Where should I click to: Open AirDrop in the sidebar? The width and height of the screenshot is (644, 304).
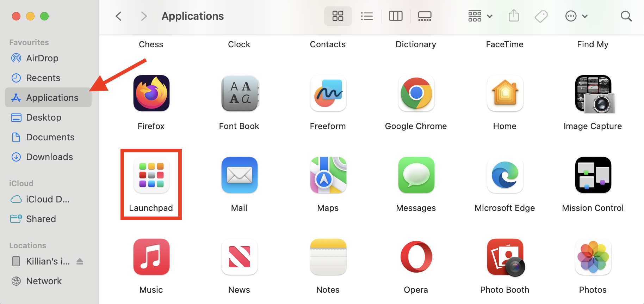click(48, 58)
